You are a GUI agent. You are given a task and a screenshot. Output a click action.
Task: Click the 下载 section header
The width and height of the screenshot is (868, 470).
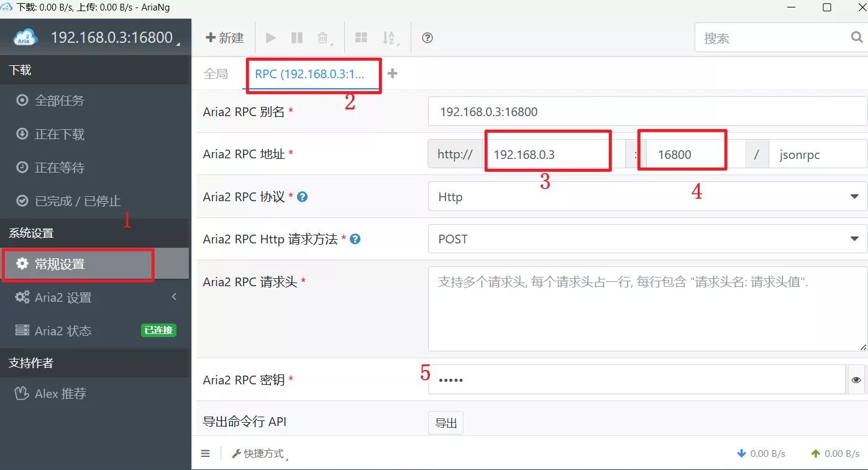20,70
